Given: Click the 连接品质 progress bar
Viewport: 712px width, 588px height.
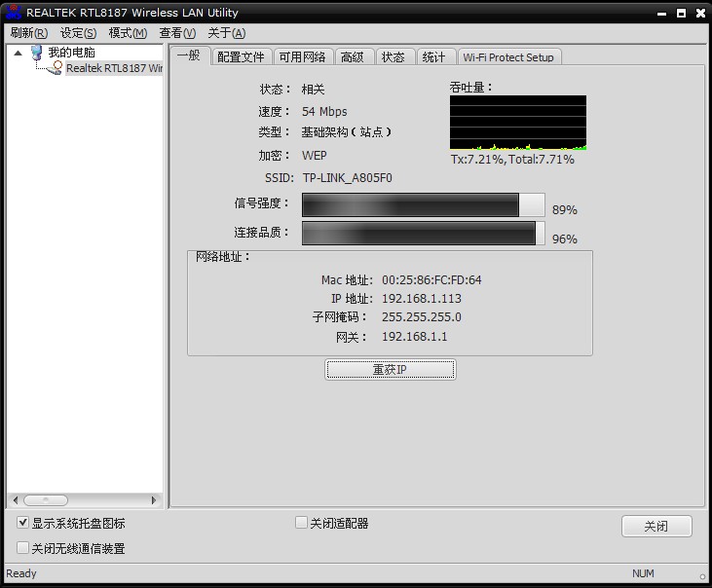Looking at the screenshot, I should [x=423, y=234].
